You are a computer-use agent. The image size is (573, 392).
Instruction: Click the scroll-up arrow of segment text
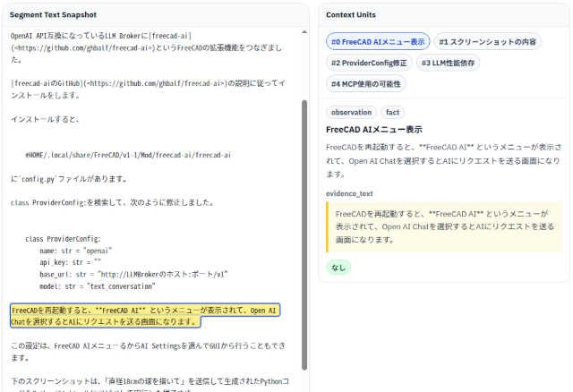click(x=304, y=32)
